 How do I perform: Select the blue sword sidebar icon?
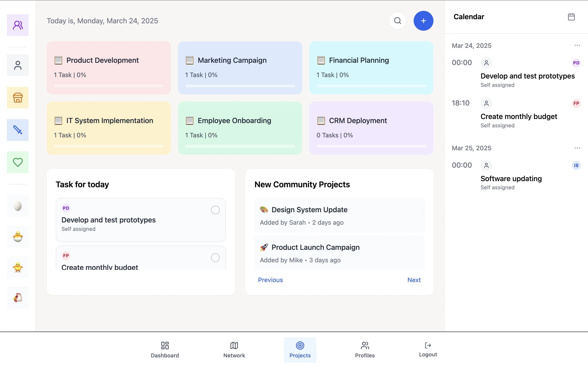18,130
